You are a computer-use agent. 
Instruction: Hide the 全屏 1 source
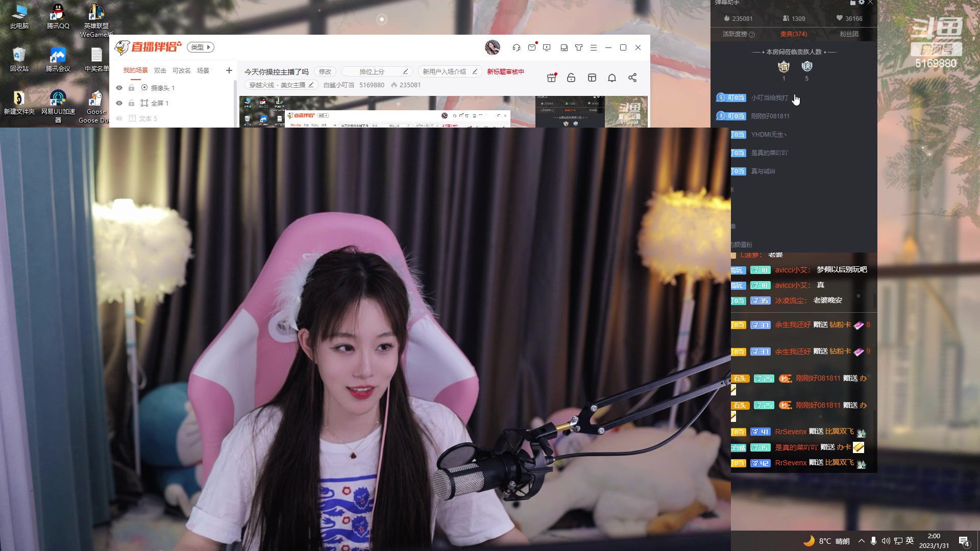(119, 103)
